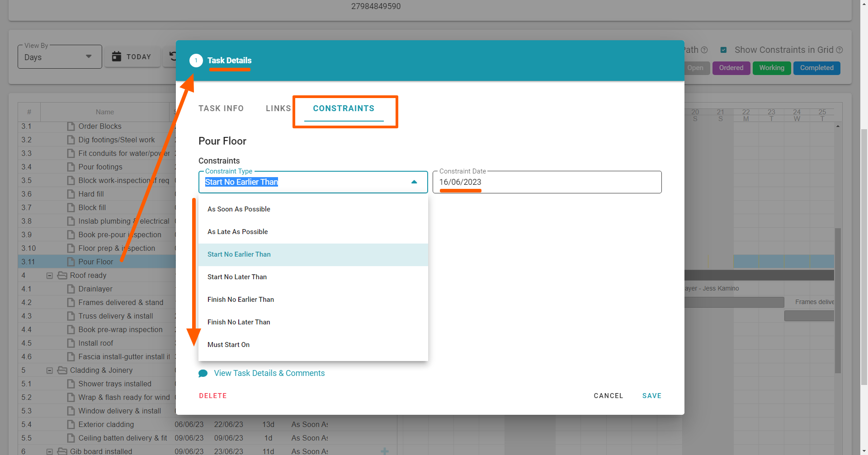The width and height of the screenshot is (868, 455).
Task: Select the Fascia install-gutter install row
Action: click(97, 357)
